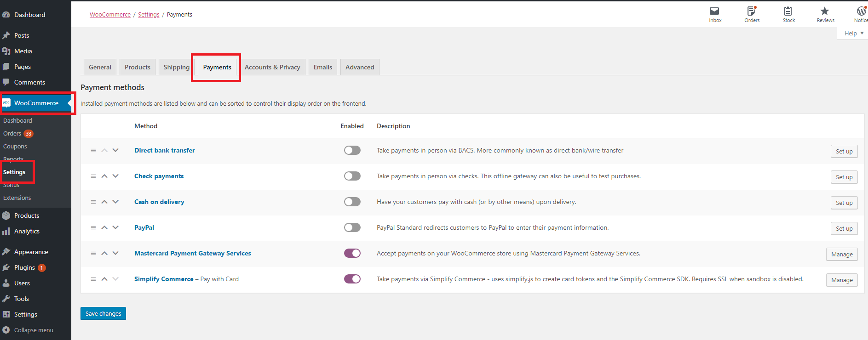The width and height of the screenshot is (868, 340).
Task: Move Check payments down
Action: click(115, 176)
